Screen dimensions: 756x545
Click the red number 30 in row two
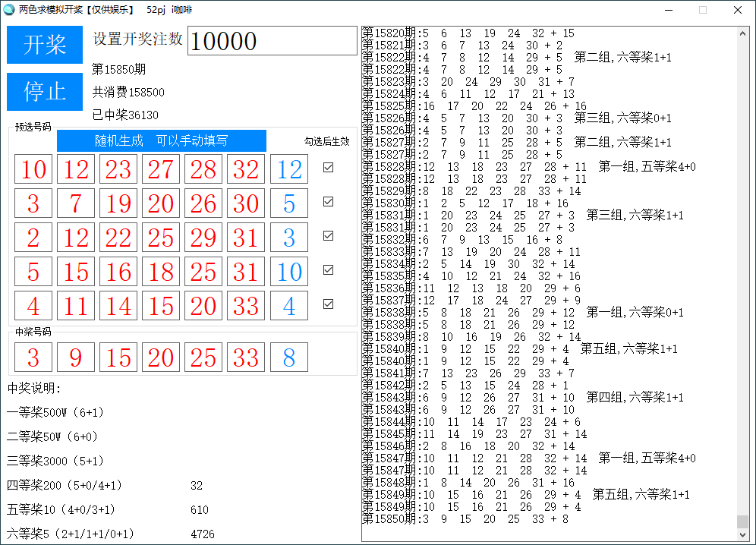(246, 202)
